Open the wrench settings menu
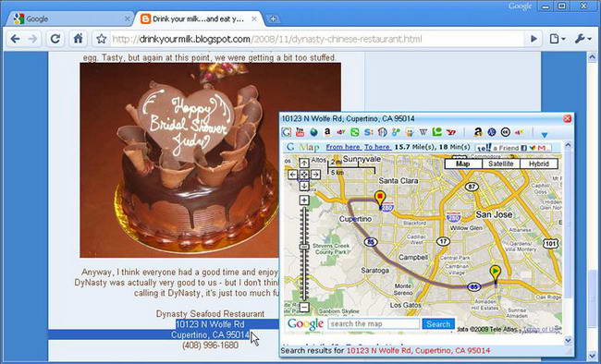Screen dimensions: 601x364 coord(583,39)
